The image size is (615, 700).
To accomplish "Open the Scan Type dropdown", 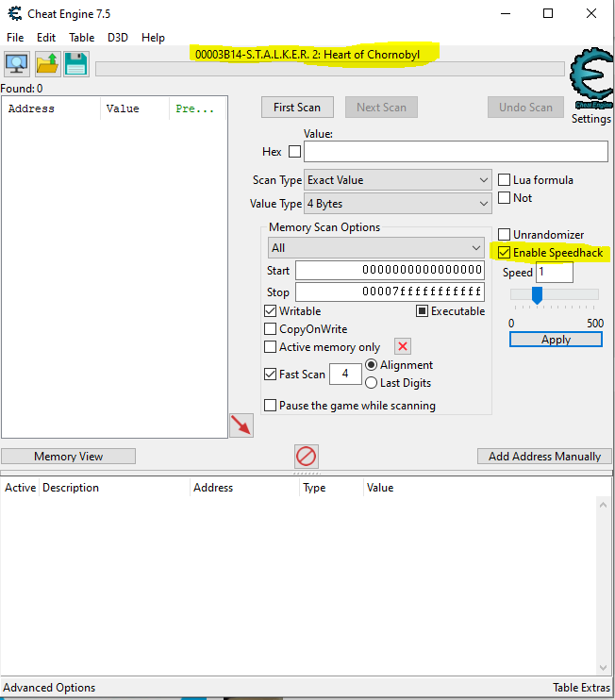I will click(398, 180).
